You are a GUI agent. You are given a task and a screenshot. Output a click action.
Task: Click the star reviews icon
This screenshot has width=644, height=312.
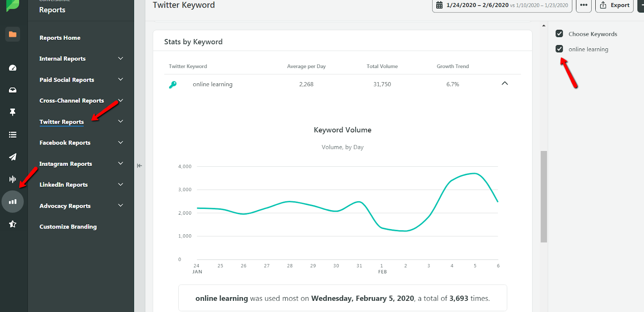(x=12, y=224)
